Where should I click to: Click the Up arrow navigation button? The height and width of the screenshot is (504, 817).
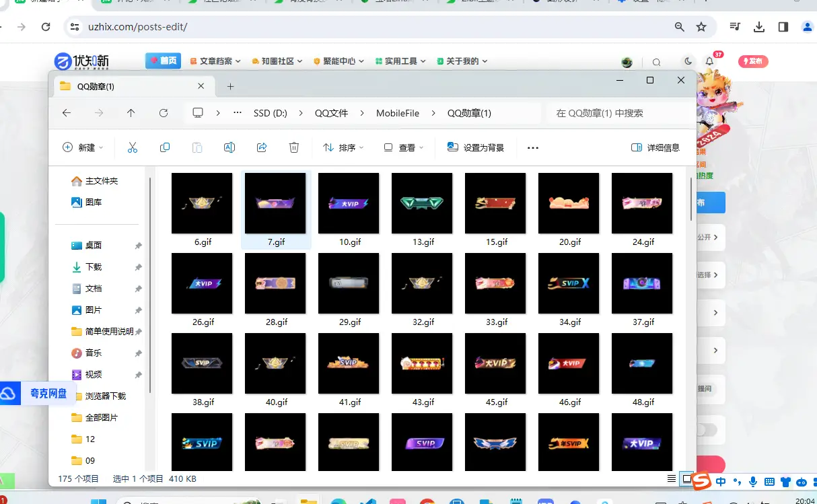coord(131,113)
